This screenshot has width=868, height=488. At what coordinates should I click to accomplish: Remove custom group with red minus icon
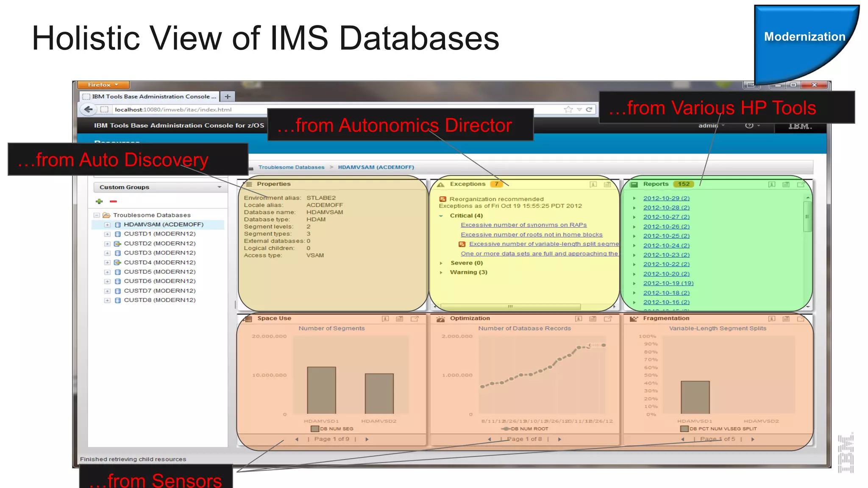coord(113,201)
